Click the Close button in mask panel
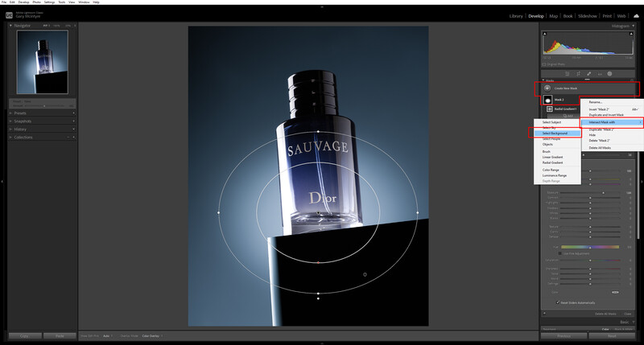The width and height of the screenshot is (644, 345). pyautogui.click(x=628, y=314)
